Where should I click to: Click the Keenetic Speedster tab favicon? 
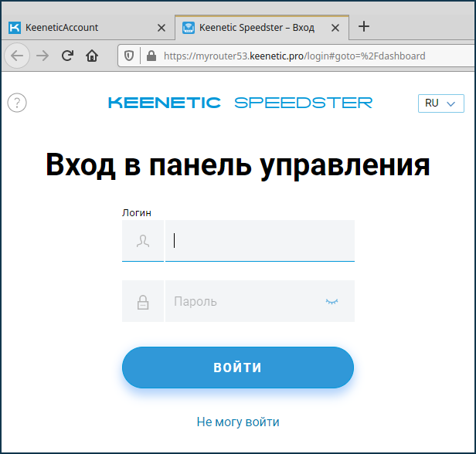[189, 28]
